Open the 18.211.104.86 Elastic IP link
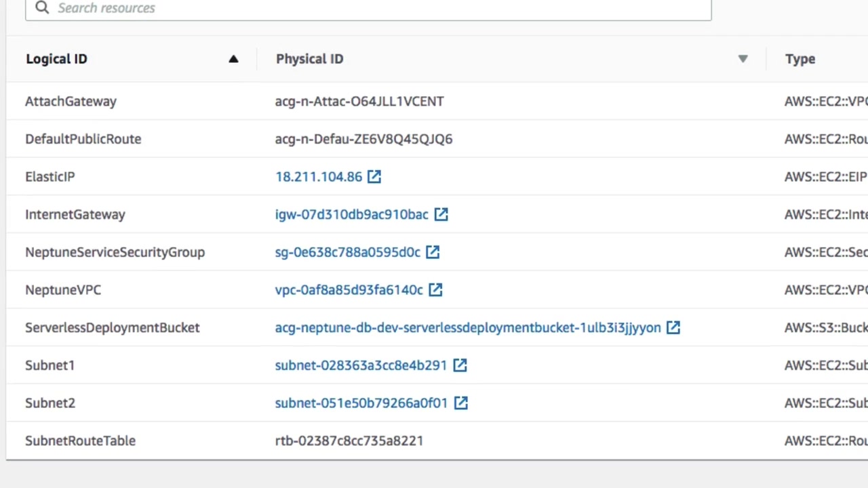The height and width of the screenshot is (488, 868). coord(318,177)
